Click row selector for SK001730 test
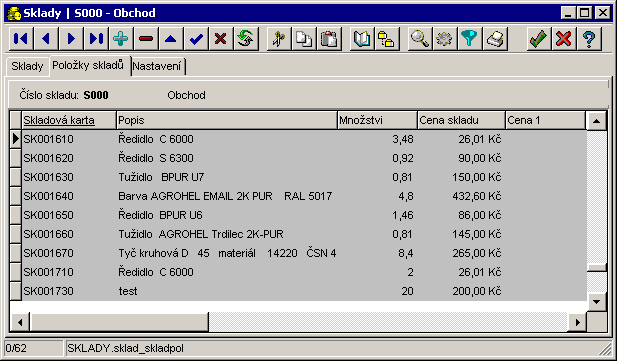 (16, 291)
